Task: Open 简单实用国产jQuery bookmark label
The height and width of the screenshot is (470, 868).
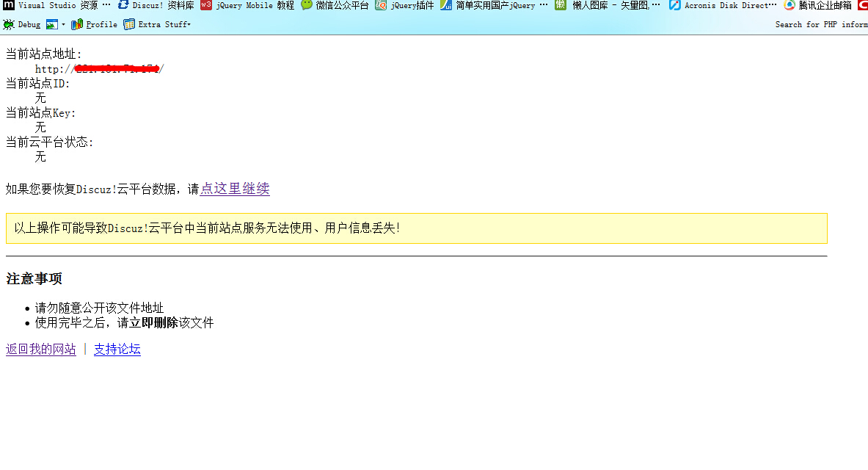Action: click(502, 5)
